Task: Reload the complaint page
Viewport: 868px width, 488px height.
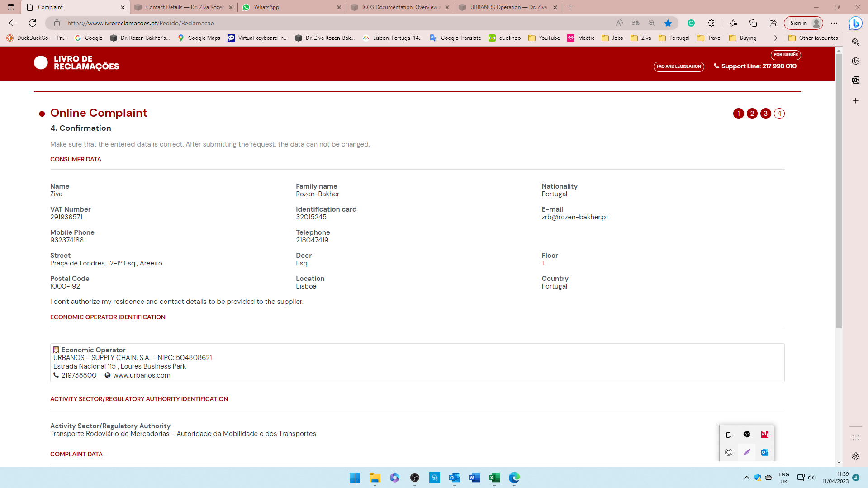Action: coord(33,23)
